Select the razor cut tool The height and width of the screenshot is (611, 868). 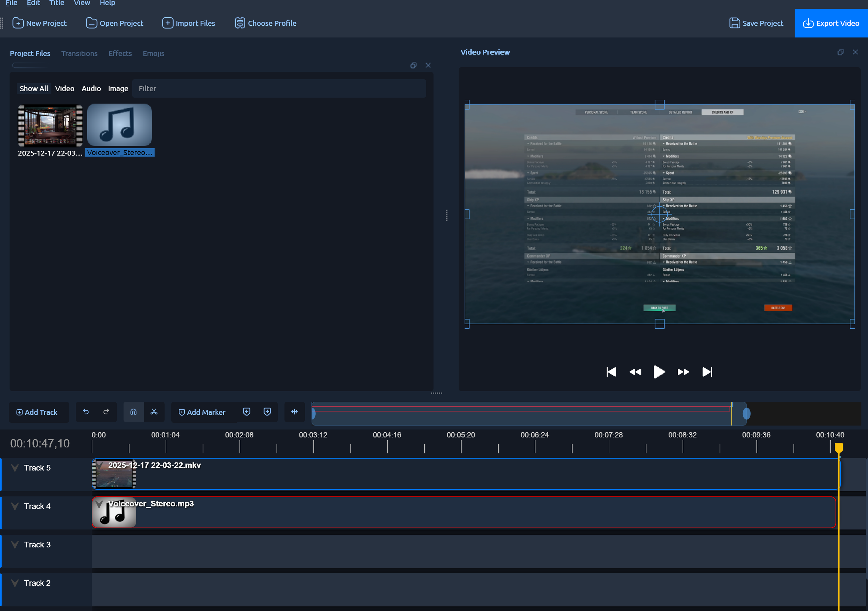pos(154,412)
